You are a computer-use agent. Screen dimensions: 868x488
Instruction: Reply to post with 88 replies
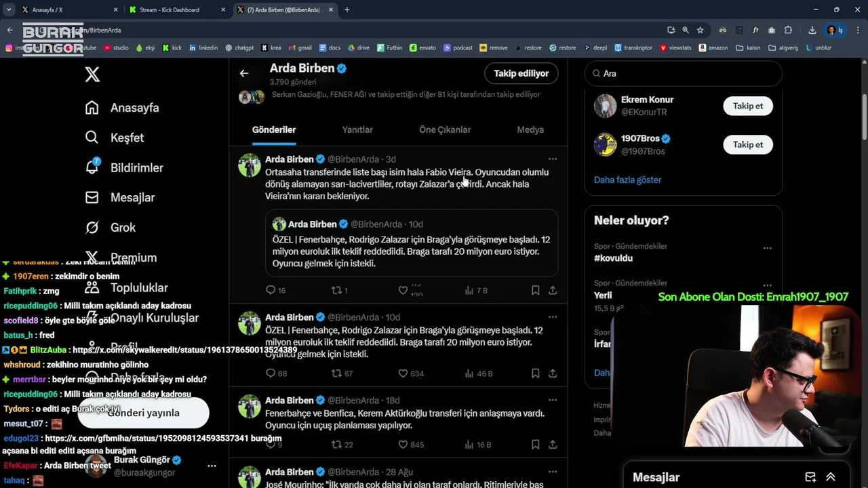click(276, 373)
